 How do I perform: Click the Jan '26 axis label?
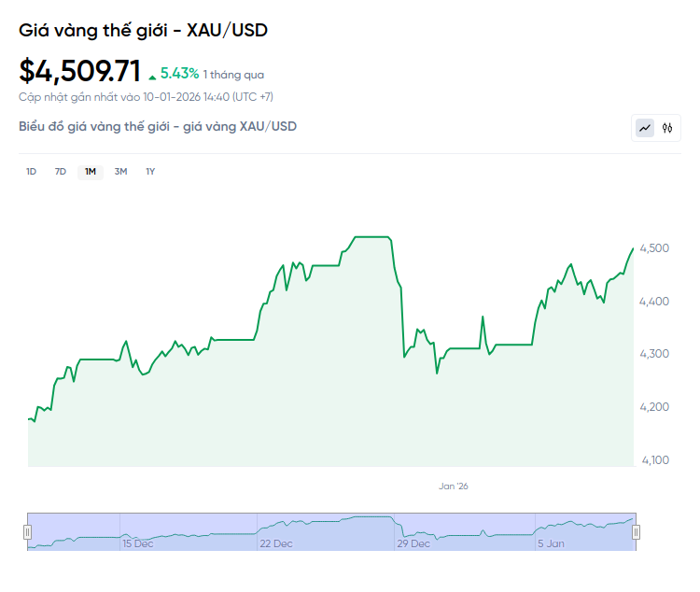pos(453,486)
